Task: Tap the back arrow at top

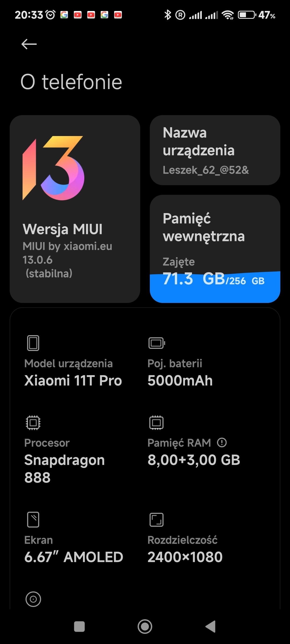Action: click(29, 44)
